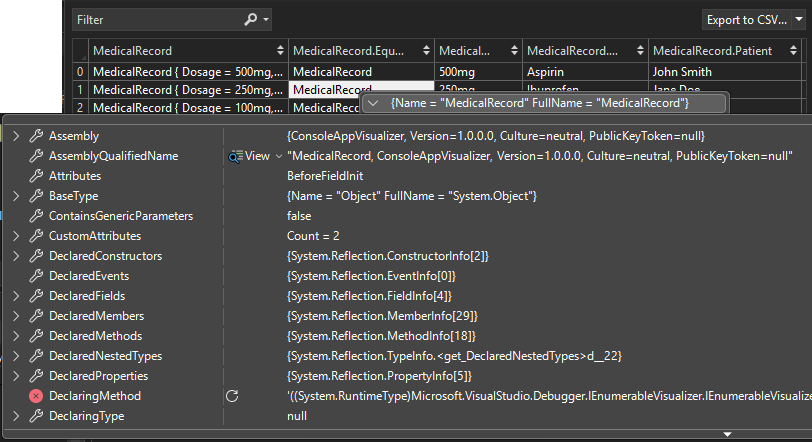Click the wrench icon beside DeclaredFields
This screenshot has height=442, width=812.
click(36, 296)
